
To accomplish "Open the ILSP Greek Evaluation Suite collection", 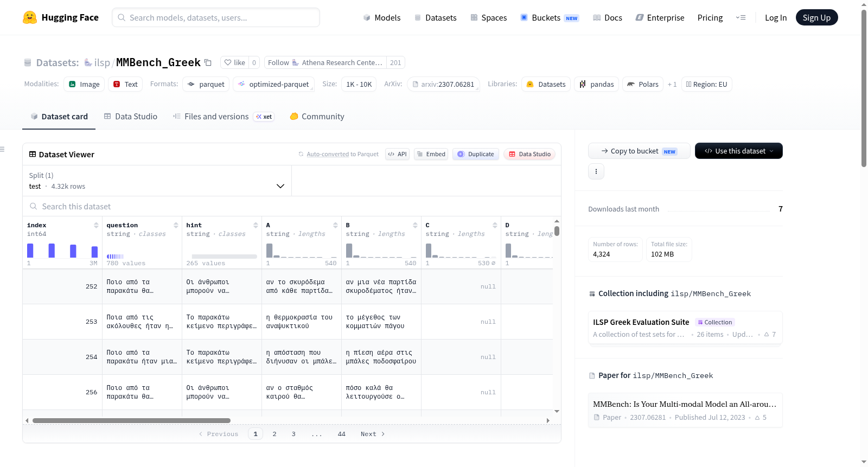I will tap(685, 328).
